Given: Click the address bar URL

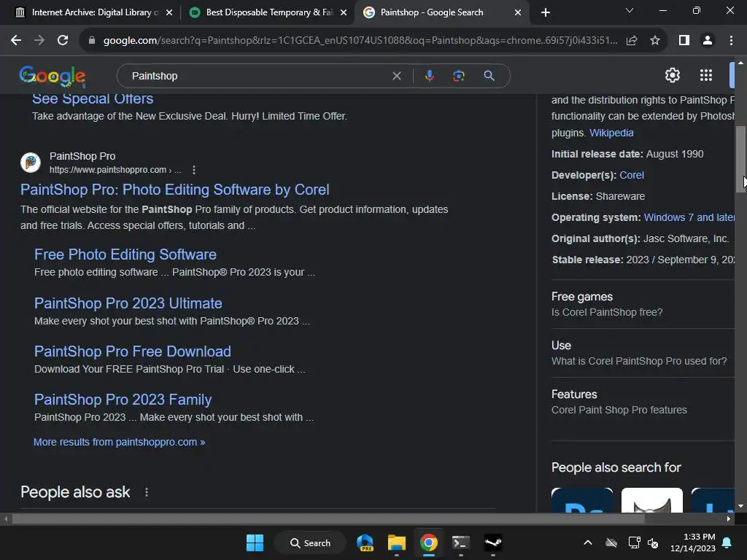Looking at the screenshot, I should pyautogui.click(x=360, y=41).
